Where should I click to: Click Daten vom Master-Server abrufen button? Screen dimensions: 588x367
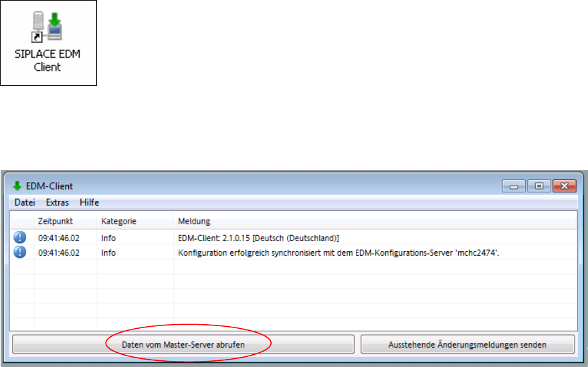pos(183,344)
